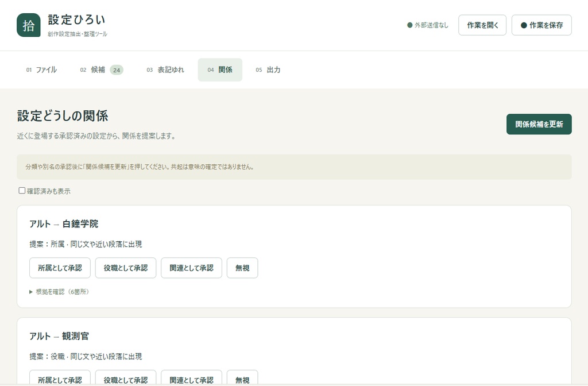Approve アルト – 白鐘学院 as 関連
588x386 pixels.
192,268
